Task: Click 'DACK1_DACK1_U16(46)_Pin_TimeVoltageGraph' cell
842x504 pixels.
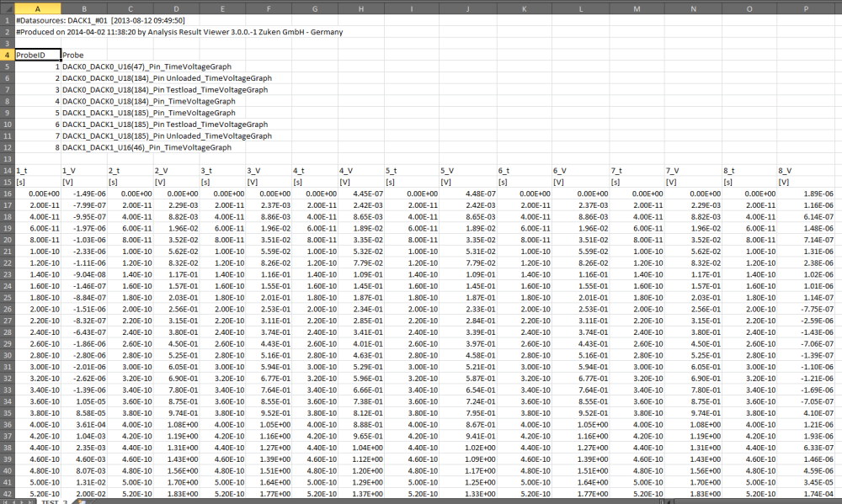Action: pos(147,147)
